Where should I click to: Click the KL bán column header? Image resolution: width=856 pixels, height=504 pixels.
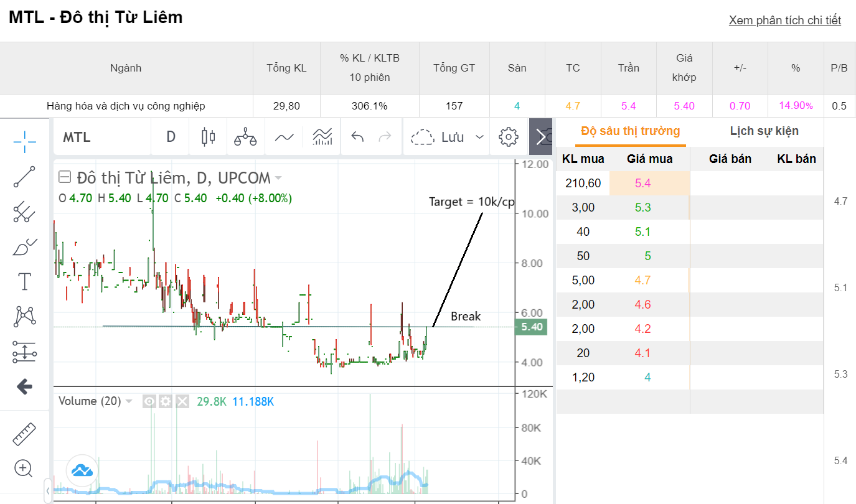click(796, 159)
